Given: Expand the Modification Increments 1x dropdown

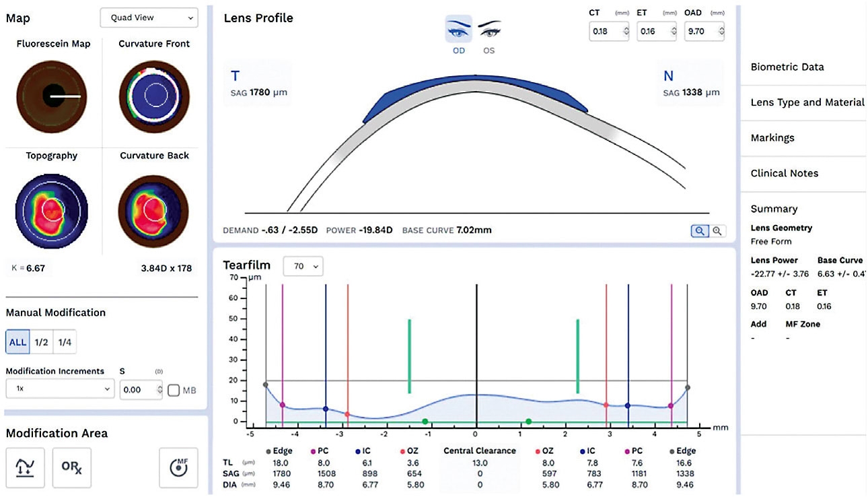Looking at the screenshot, I should coord(60,389).
